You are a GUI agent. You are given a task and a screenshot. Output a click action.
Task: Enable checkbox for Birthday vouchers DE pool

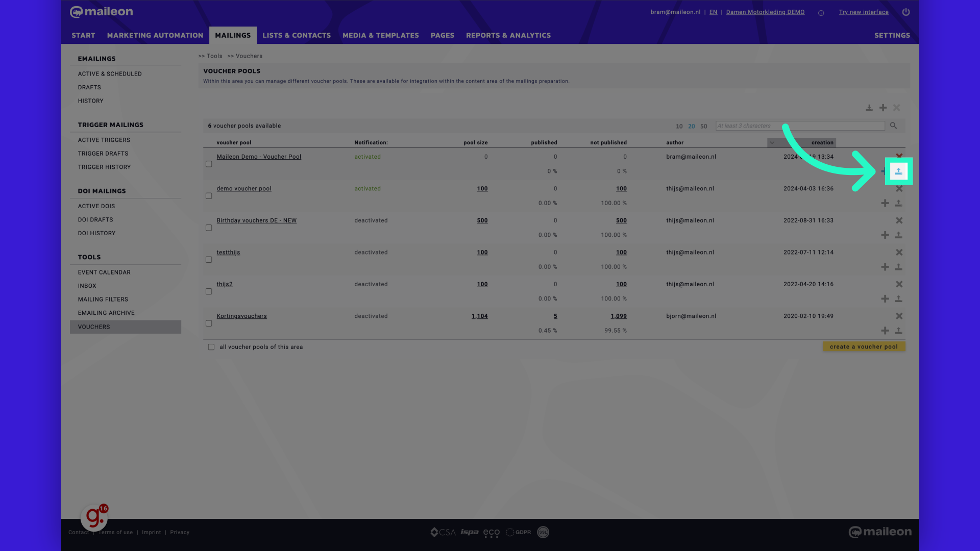tap(209, 228)
